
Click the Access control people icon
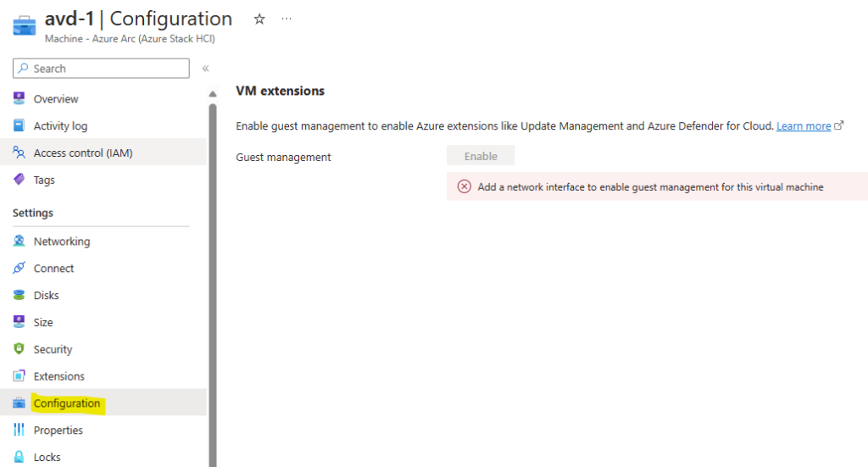coord(19,153)
